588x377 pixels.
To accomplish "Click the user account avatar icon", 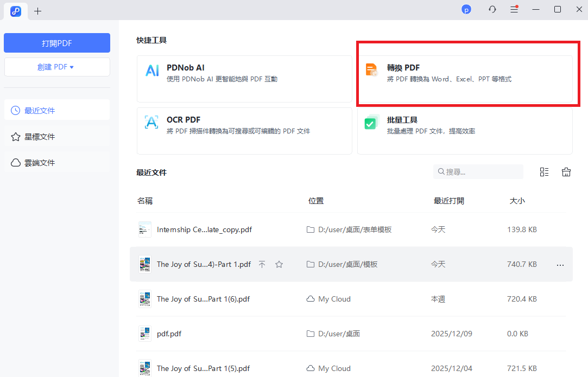I will [466, 10].
